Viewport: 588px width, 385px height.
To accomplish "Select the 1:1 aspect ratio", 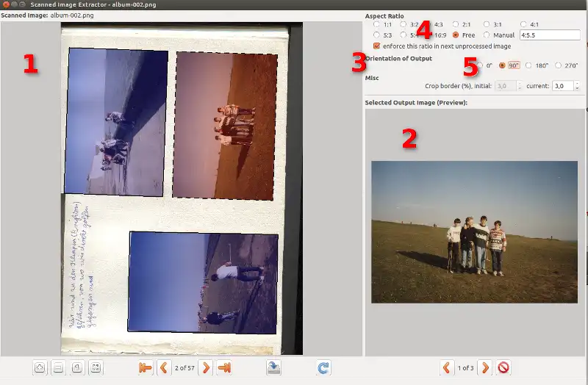I will tap(376, 24).
